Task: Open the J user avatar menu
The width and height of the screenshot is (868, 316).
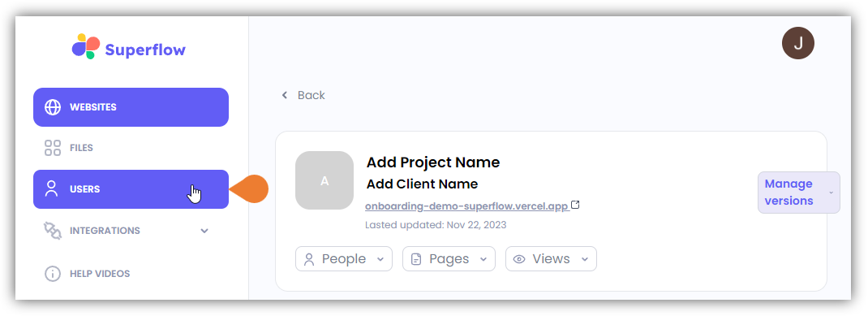Action: [x=797, y=43]
